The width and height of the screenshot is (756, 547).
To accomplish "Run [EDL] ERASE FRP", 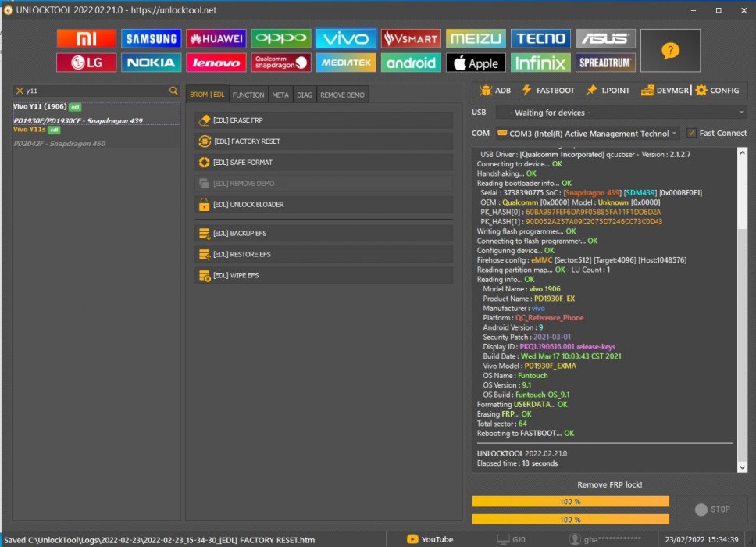I will 324,120.
